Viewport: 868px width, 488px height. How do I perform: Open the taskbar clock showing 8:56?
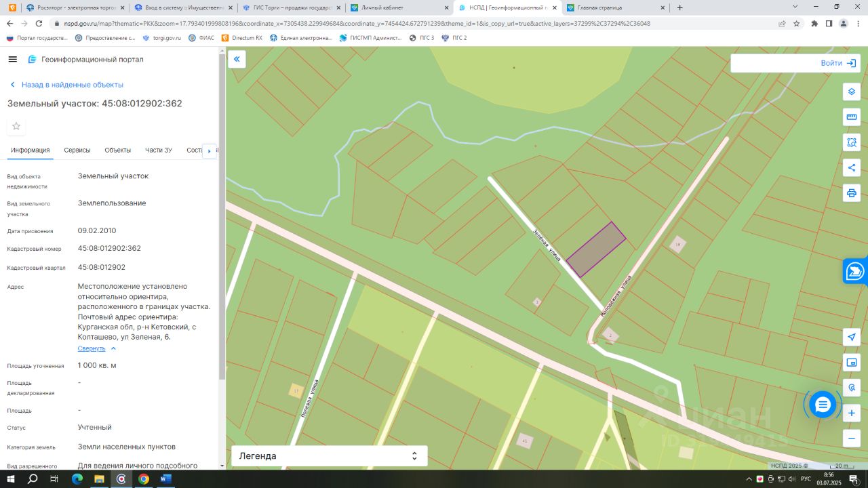pyautogui.click(x=829, y=479)
